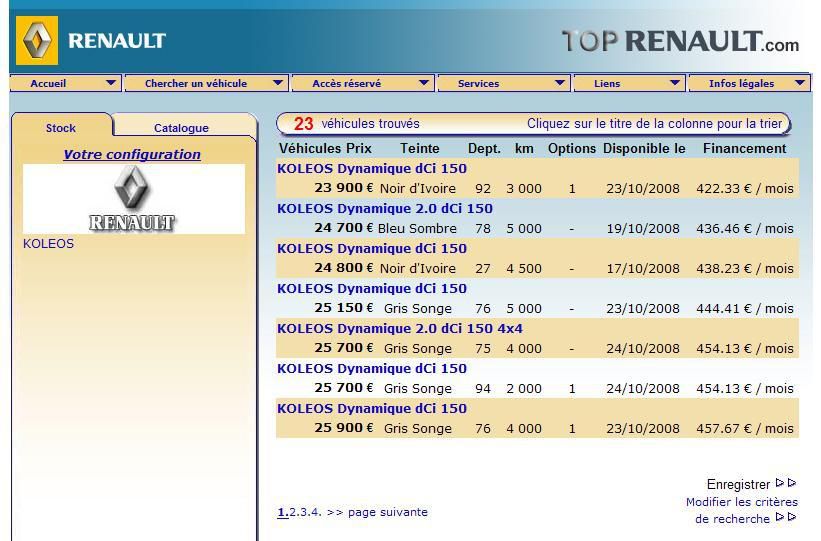
Task: Expand the Services menu arrow
Action: [x=560, y=83]
